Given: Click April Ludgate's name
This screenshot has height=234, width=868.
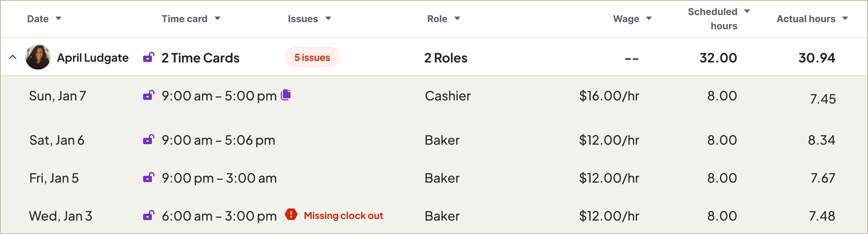Looking at the screenshot, I should point(93,57).
